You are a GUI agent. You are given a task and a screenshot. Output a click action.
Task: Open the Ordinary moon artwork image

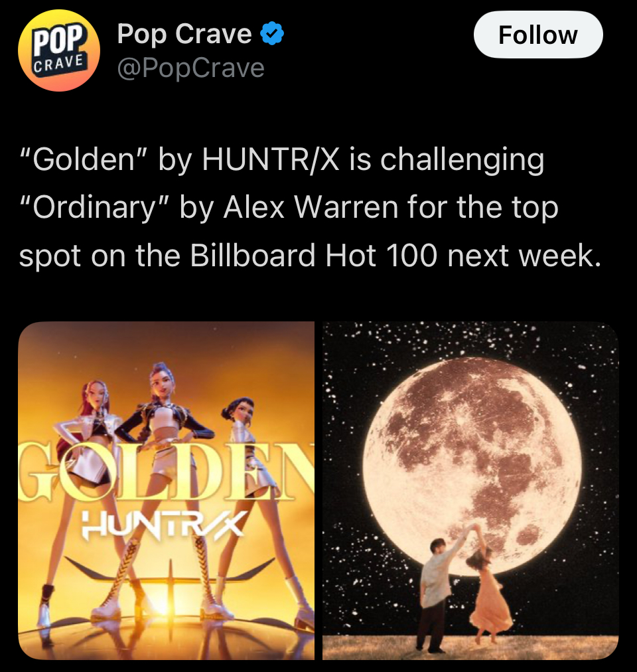[470, 490]
